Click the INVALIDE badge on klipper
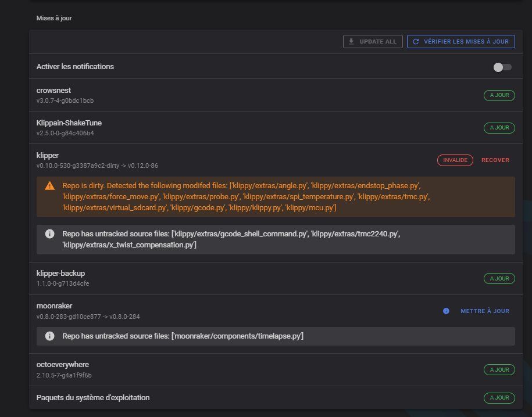The width and height of the screenshot is (532, 417). [x=455, y=160]
